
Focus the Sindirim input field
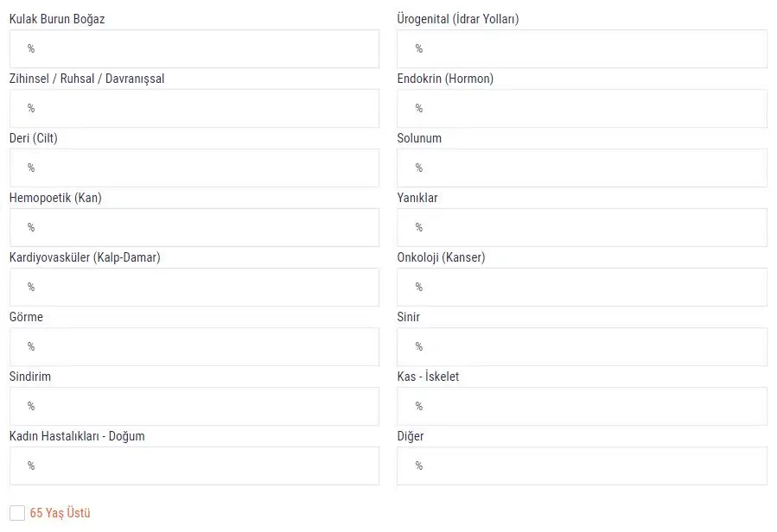point(194,406)
